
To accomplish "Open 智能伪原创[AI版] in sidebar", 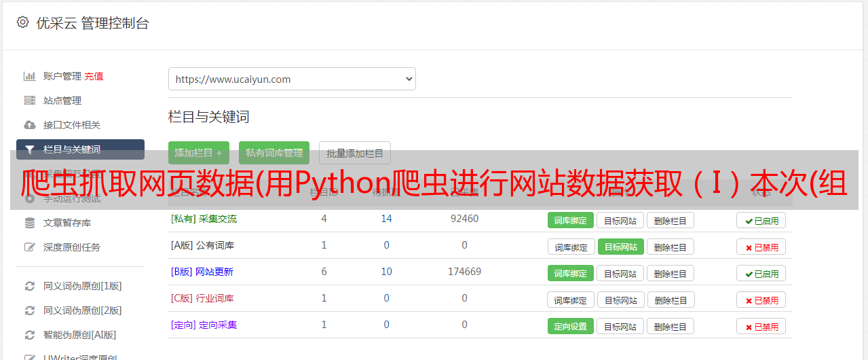I will pyautogui.click(x=79, y=335).
